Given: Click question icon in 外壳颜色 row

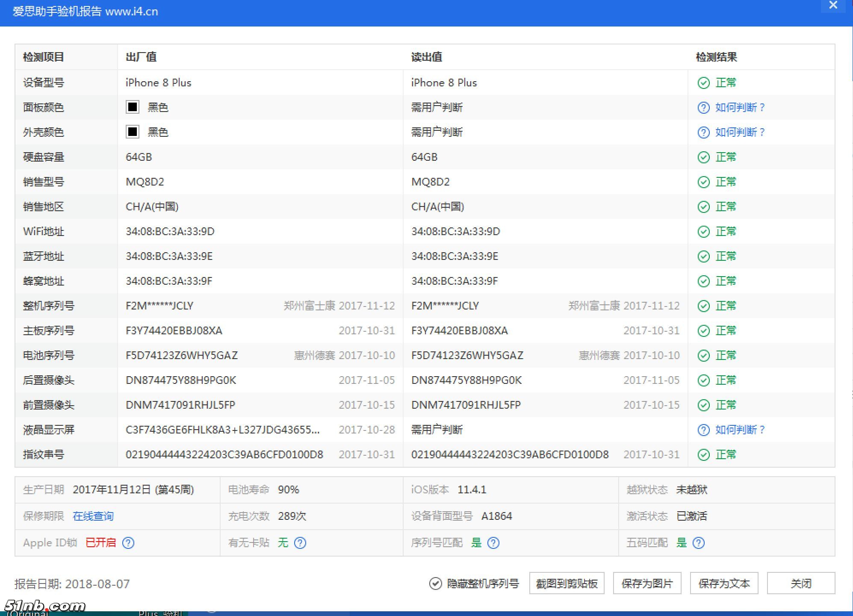Looking at the screenshot, I should pos(703,133).
